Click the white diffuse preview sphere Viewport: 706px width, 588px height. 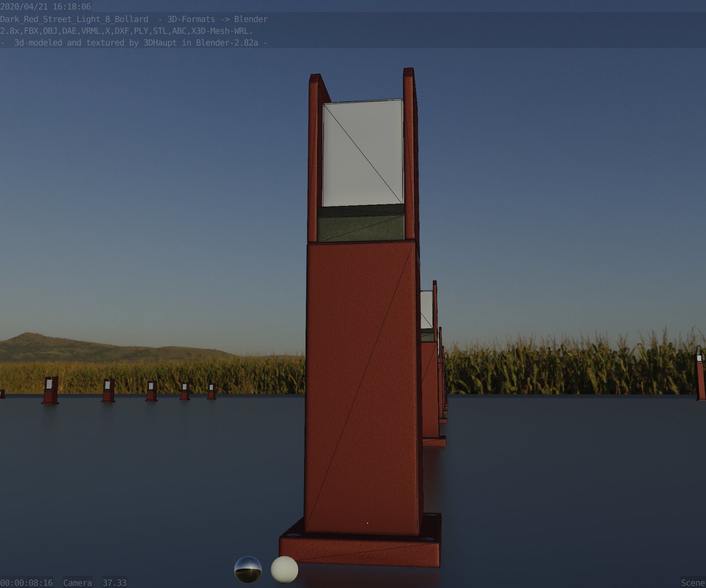point(284,570)
